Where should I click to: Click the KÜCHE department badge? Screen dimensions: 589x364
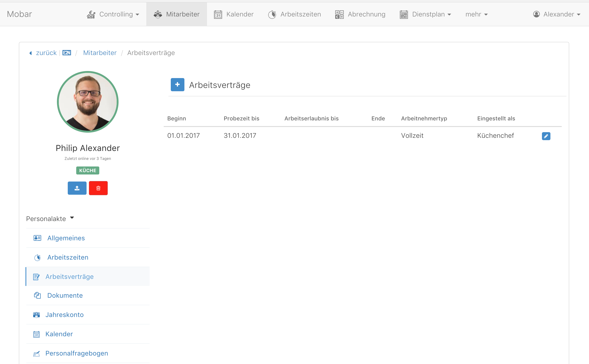(x=88, y=170)
